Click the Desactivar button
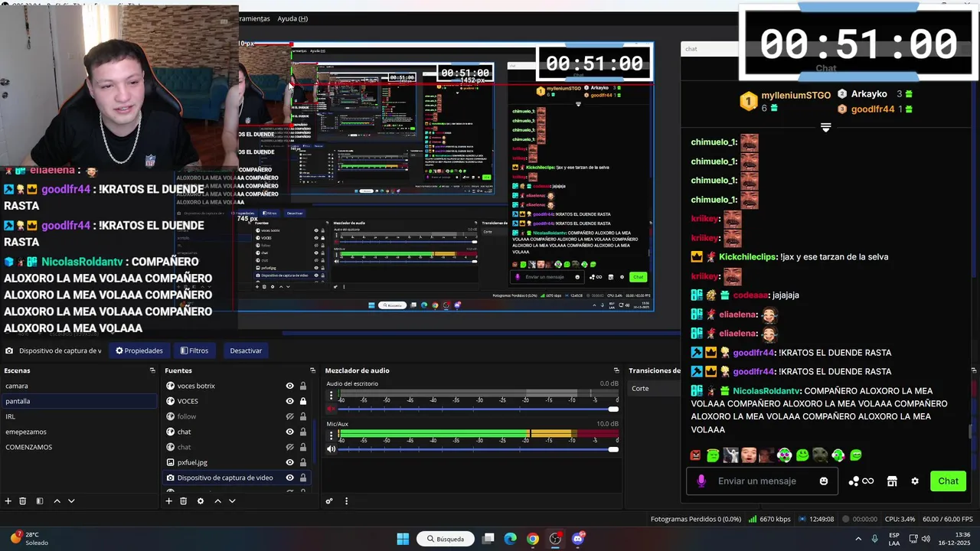 click(x=246, y=350)
